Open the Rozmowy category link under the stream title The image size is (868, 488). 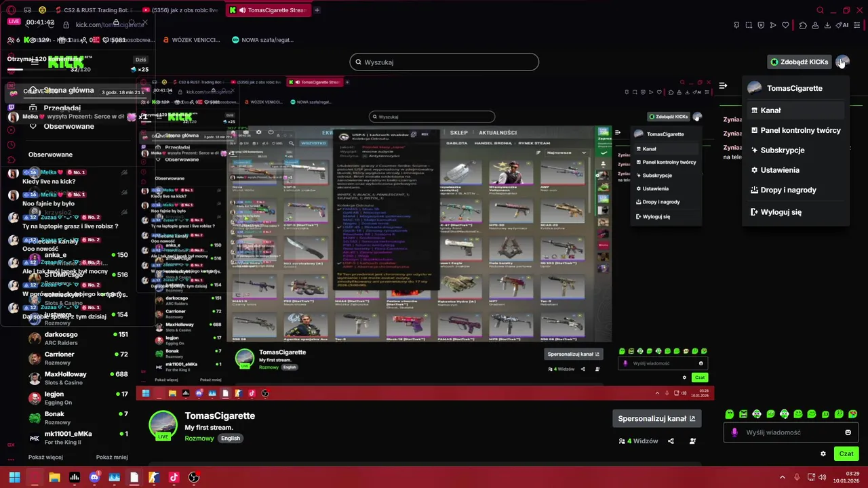pos(199,439)
